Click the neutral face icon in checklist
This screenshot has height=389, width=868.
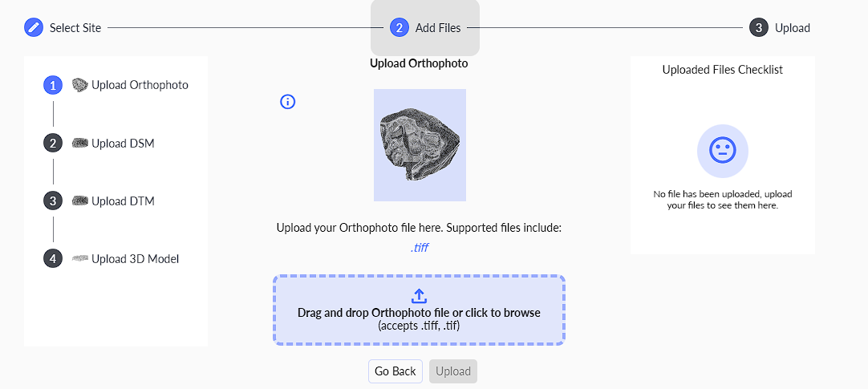coord(722,151)
